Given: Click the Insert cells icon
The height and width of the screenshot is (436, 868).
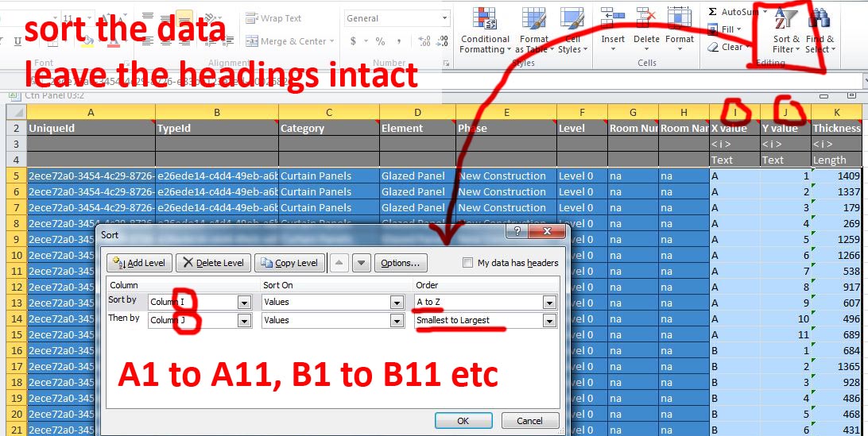Looking at the screenshot, I should click(613, 17).
